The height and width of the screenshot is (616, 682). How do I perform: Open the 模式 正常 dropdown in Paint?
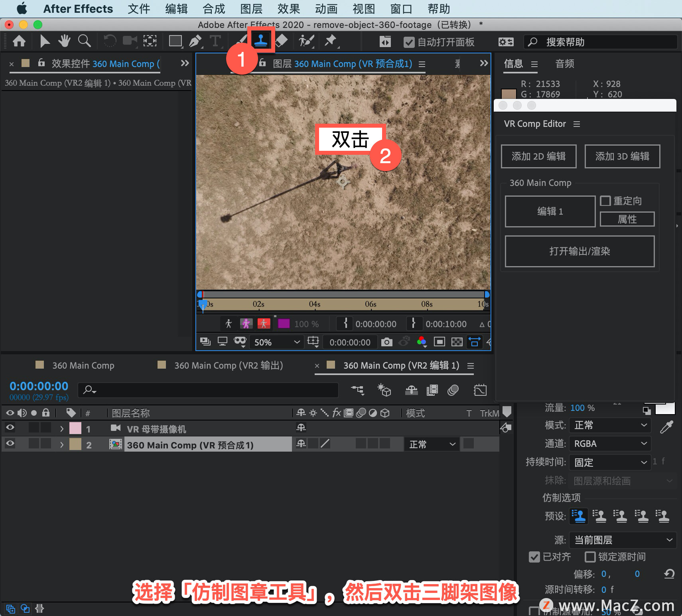tap(610, 425)
